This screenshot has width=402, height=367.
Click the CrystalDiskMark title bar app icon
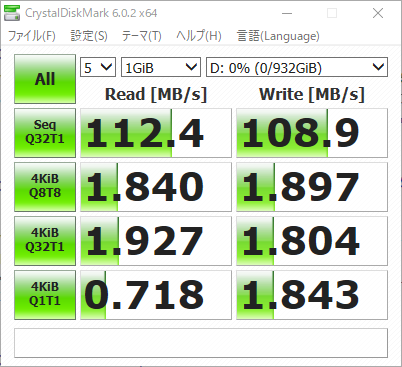pyautogui.click(x=12, y=13)
